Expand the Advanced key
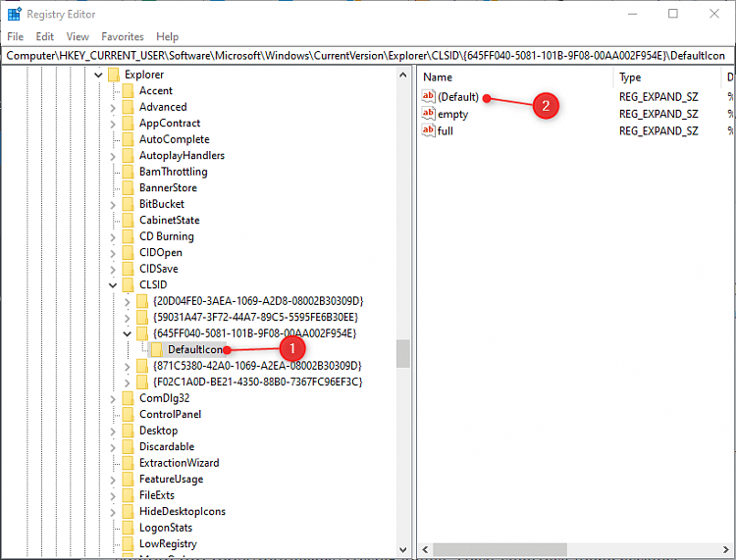The width and height of the screenshot is (736, 560). [x=113, y=108]
